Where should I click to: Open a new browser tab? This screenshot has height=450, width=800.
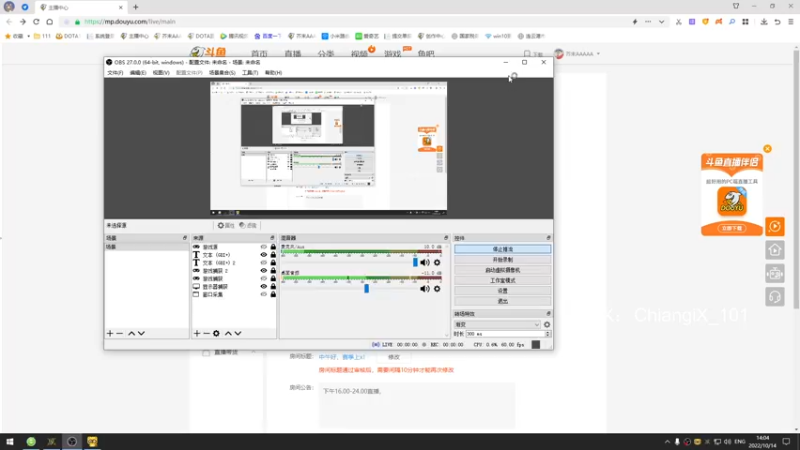(x=136, y=7)
